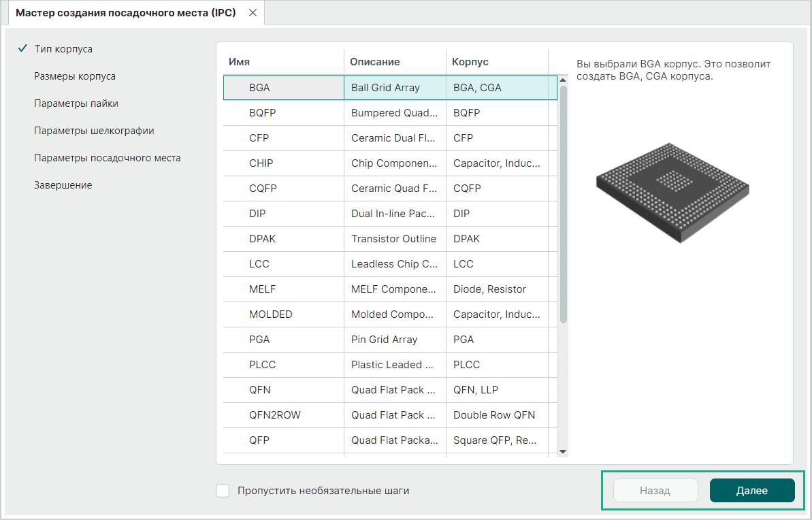
Task: Click the Далее button
Action: tap(751, 490)
